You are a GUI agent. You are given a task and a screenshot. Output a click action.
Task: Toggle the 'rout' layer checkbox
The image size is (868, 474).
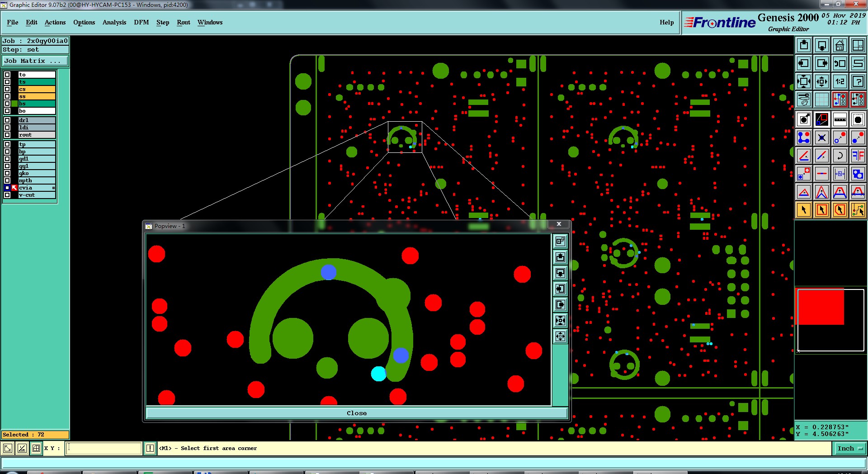[7, 135]
